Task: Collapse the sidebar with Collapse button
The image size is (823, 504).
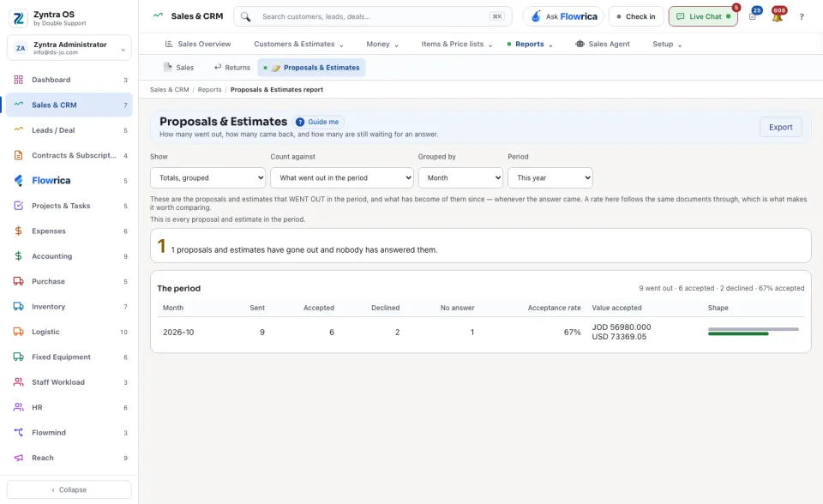Action: [69, 489]
